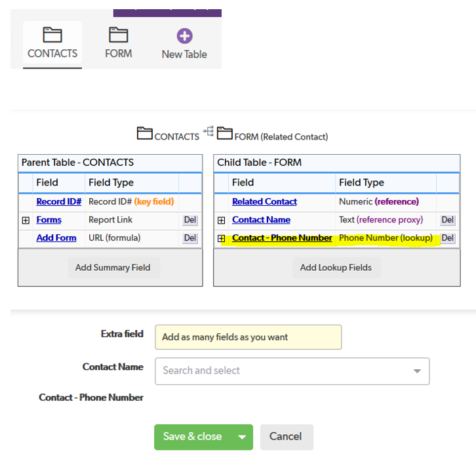
Task: Delete the Contact - Phone Number field
Action: 448,238
